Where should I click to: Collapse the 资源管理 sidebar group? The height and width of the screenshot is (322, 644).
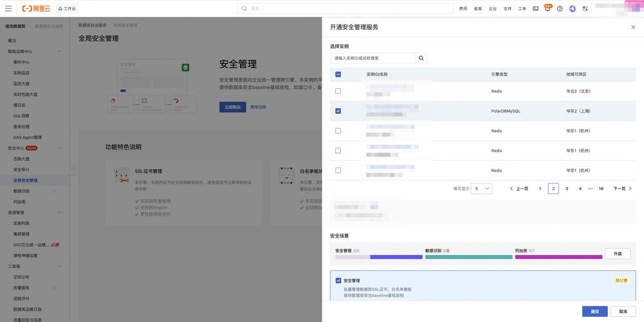coord(59,213)
